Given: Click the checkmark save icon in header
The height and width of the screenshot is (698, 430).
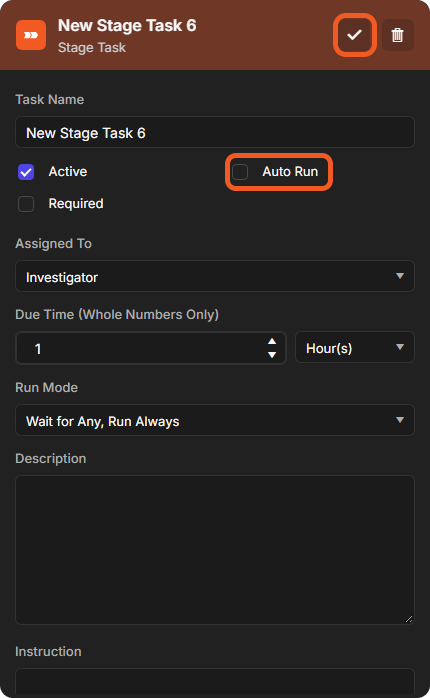Looking at the screenshot, I should click(x=354, y=35).
